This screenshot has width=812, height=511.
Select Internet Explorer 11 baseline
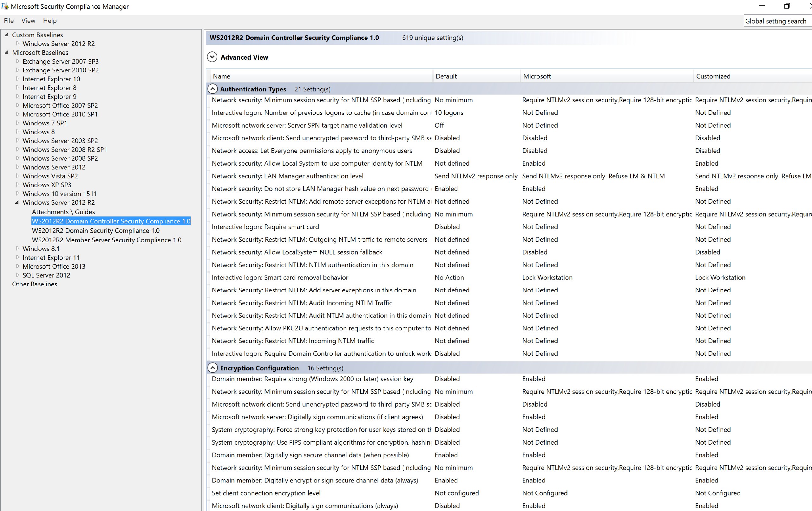[x=51, y=257]
